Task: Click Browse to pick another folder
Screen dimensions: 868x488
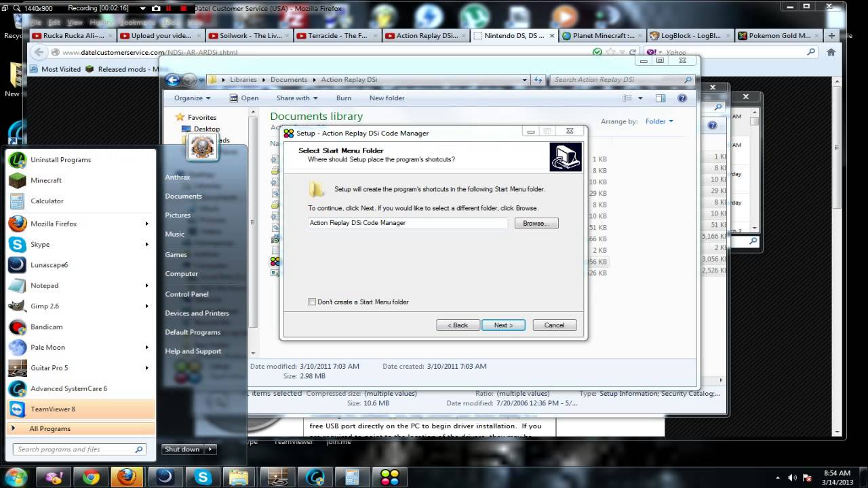Action: click(x=536, y=223)
